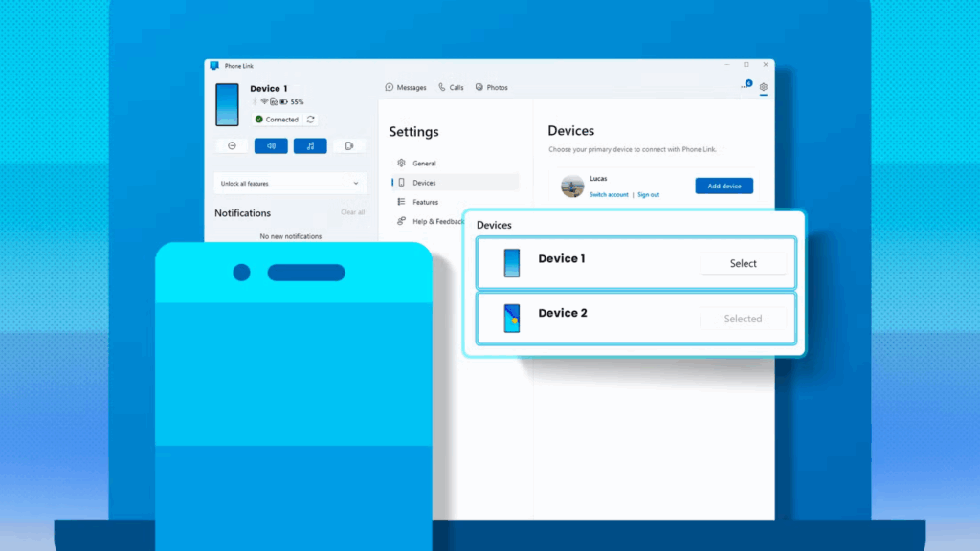Click the Device 2 phone thumbnail in list

(512, 318)
